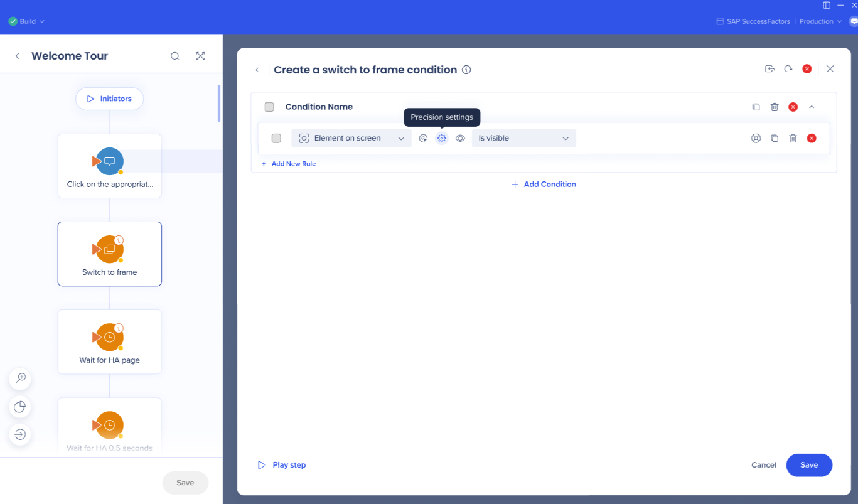Open the Build menu at top left

click(26, 21)
